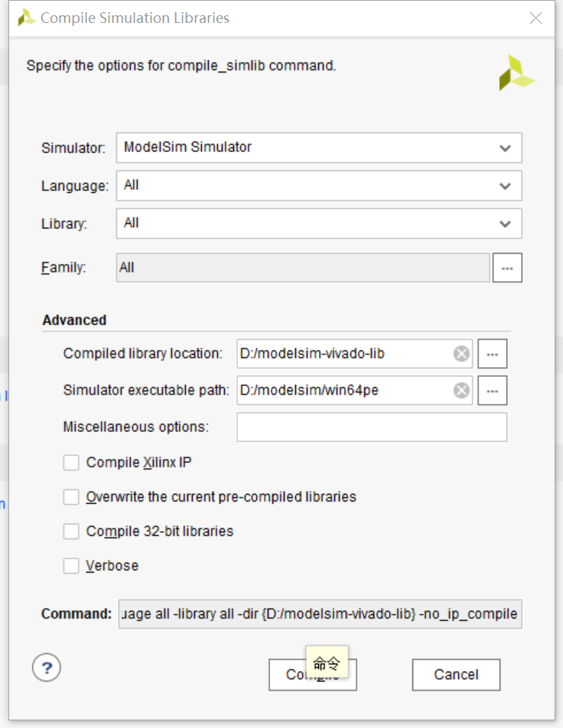This screenshot has width=563, height=728.
Task: Click the 'Compiled library location:' label
Action: (143, 354)
